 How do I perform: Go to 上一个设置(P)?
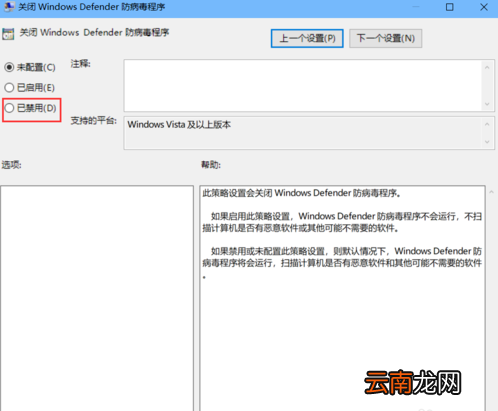point(307,38)
